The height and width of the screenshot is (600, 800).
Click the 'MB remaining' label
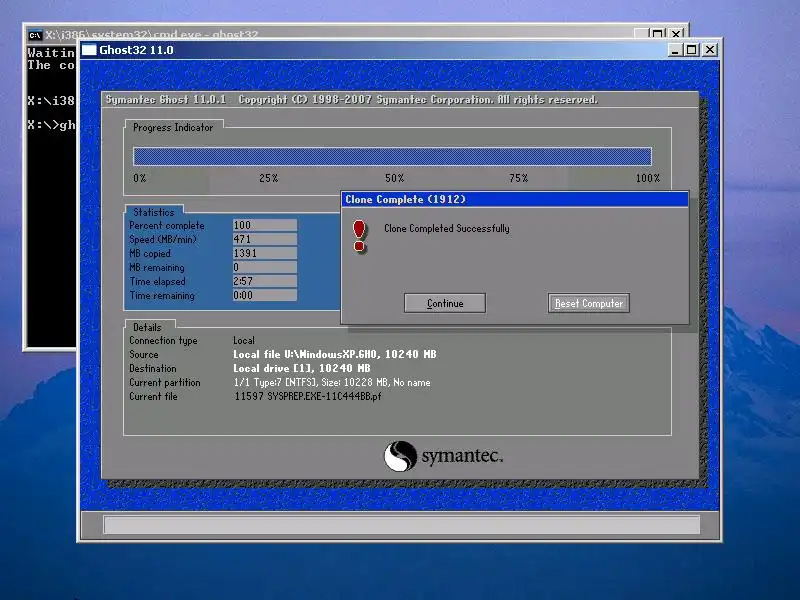point(157,267)
